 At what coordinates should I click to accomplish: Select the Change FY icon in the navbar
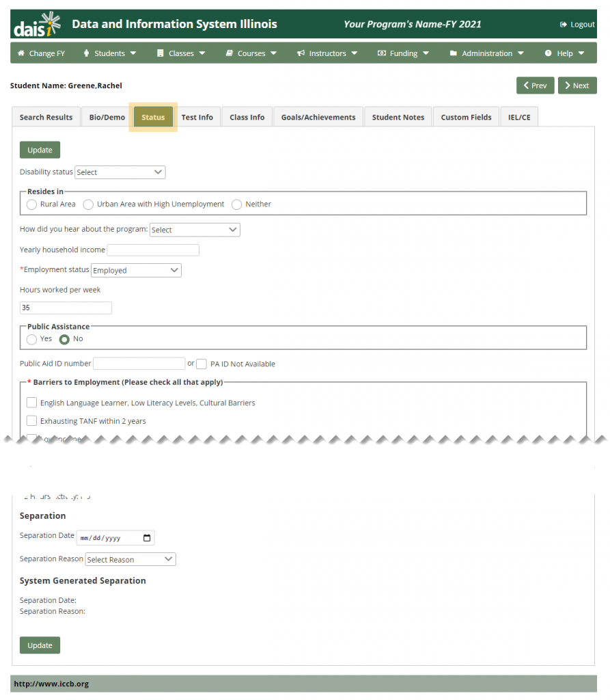22,53
